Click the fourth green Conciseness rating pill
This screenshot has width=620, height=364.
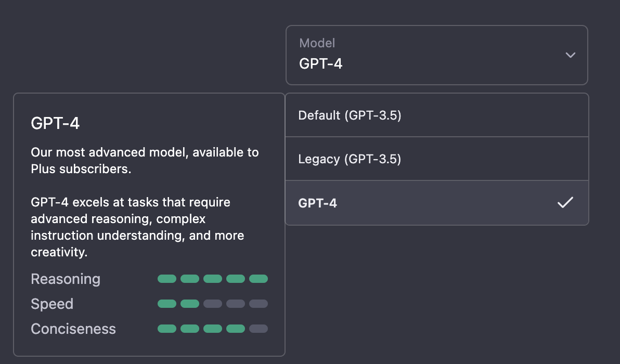click(236, 329)
